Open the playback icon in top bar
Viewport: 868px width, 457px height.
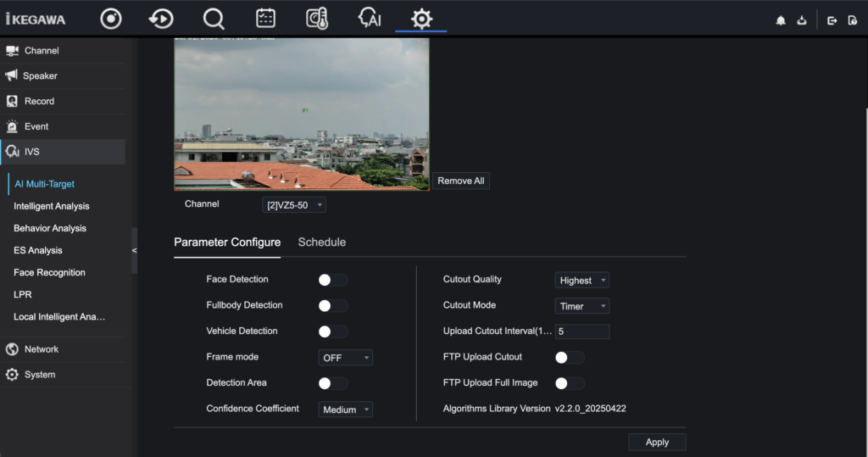[x=161, y=19]
